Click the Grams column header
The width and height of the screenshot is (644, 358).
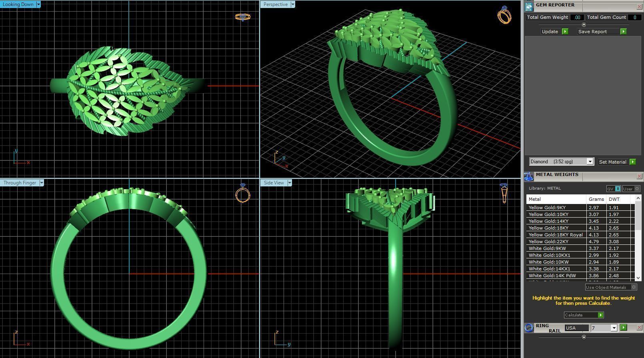point(596,199)
